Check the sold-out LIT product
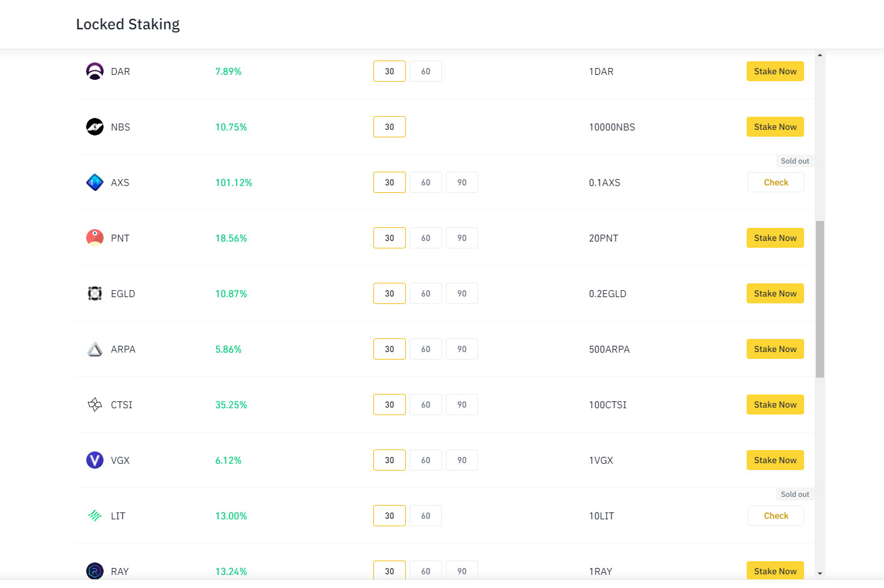 [776, 516]
